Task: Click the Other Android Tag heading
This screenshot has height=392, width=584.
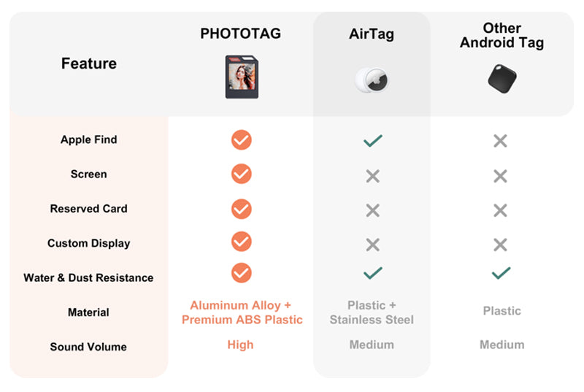Action: click(502, 35)
